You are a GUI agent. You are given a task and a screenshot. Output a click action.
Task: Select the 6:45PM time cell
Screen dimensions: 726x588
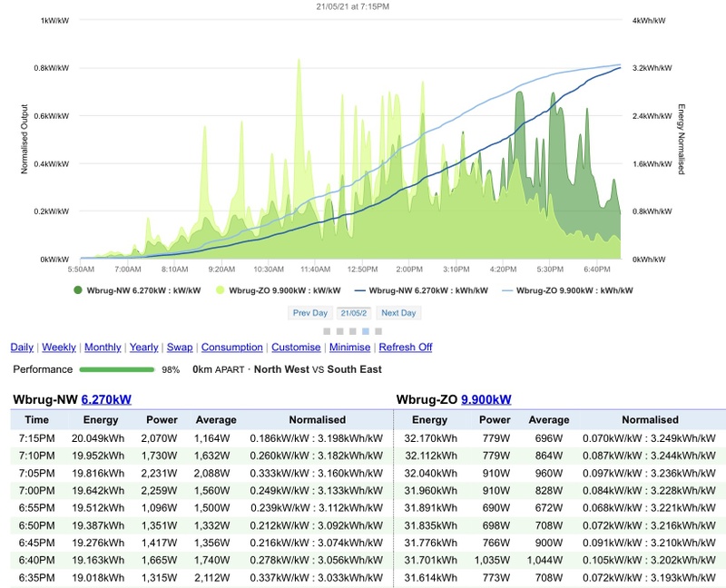pyautogui.click(x=36, y=543)
